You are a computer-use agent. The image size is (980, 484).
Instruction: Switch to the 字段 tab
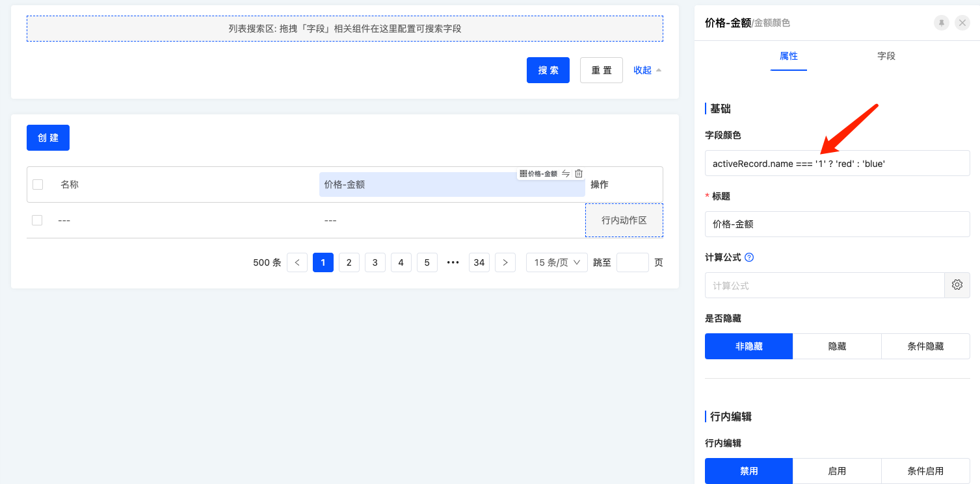point(886,56)
